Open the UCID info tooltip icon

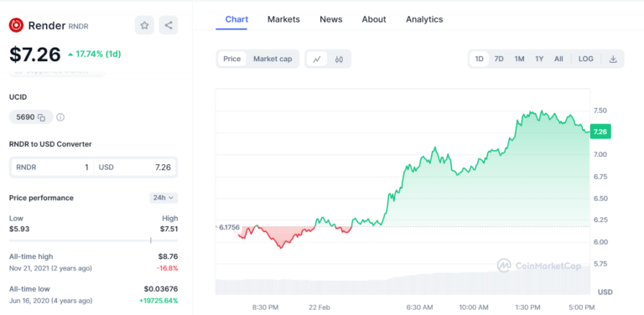click(x=60, y=117)
